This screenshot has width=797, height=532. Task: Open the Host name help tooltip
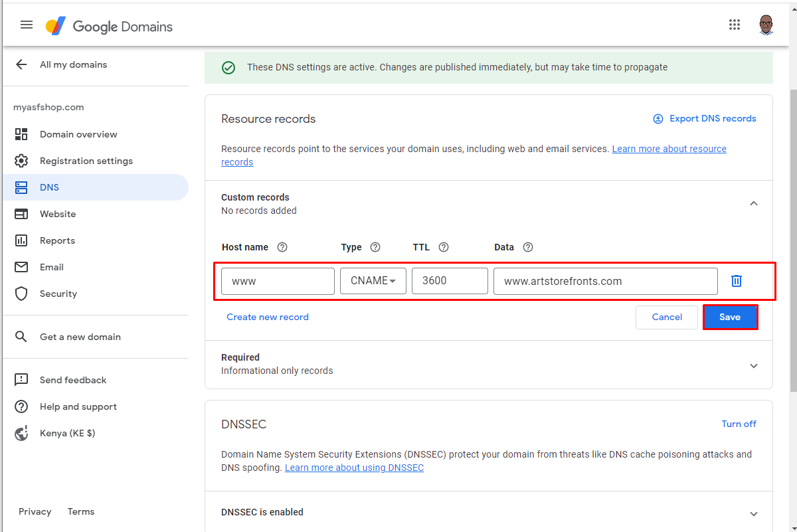(x=282, y=246)
